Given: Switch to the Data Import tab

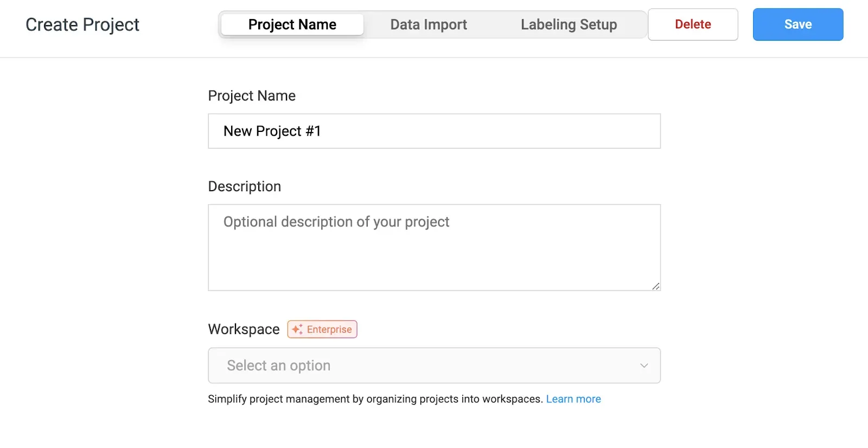Looking at the screenshot, I should 429,24.
